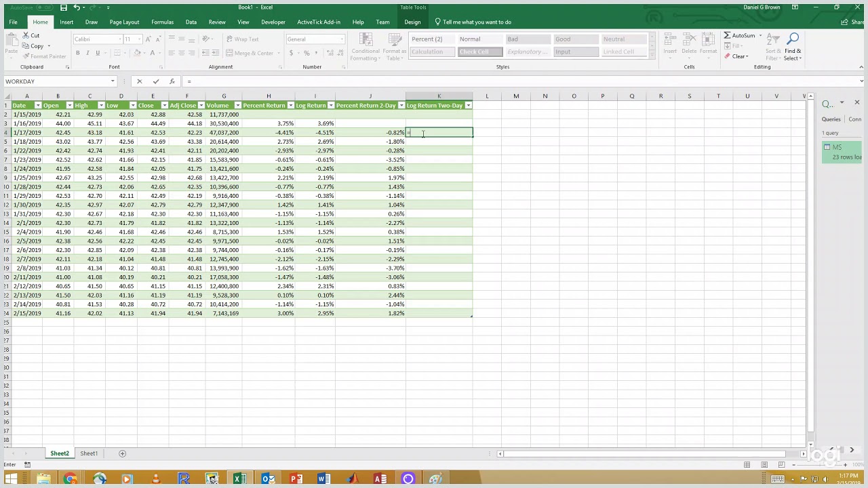The image size is (868, 488).
Task: Close the Queries pane with the X
Action: [857, 103]
